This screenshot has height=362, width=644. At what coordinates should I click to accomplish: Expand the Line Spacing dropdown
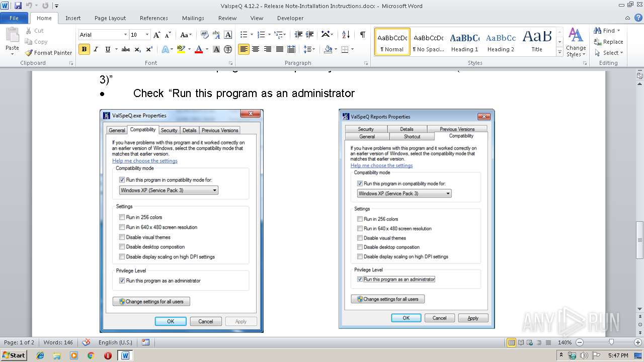coord(313,49)
